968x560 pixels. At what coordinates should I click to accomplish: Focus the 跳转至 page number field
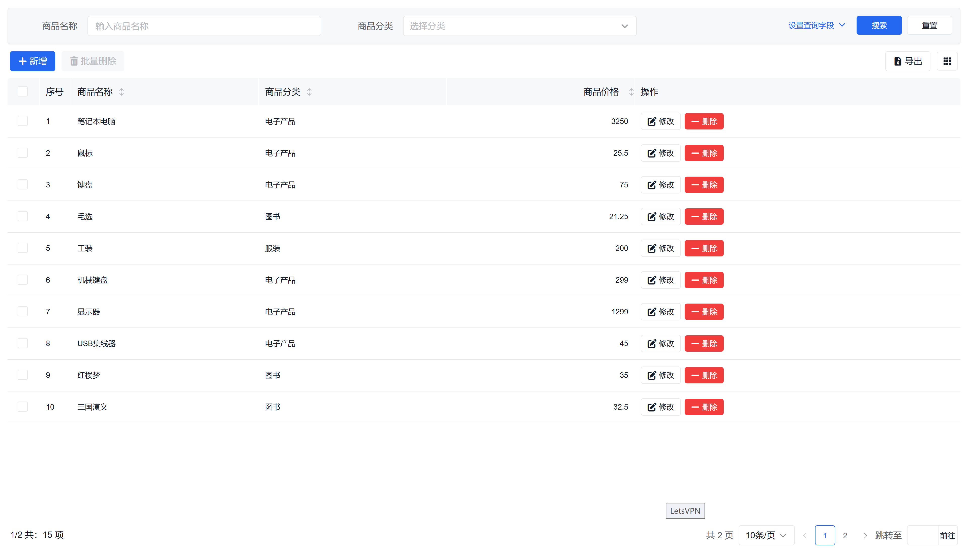922,535
